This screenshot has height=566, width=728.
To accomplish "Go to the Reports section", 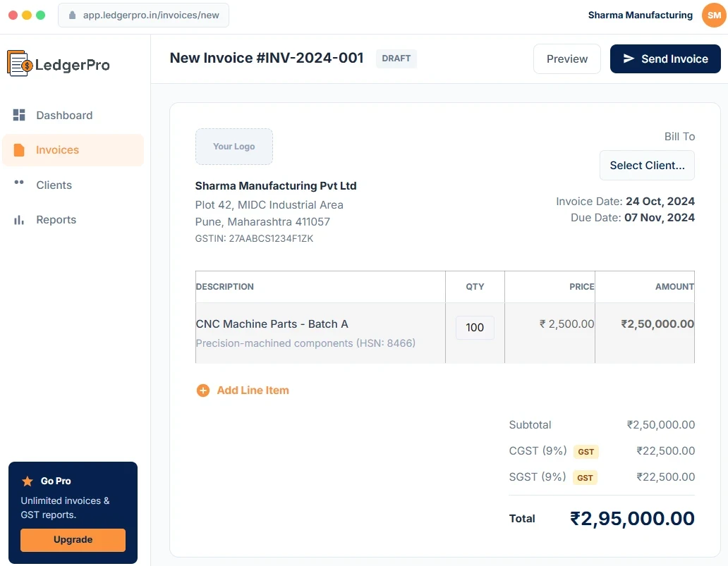I will pos(56,220).
